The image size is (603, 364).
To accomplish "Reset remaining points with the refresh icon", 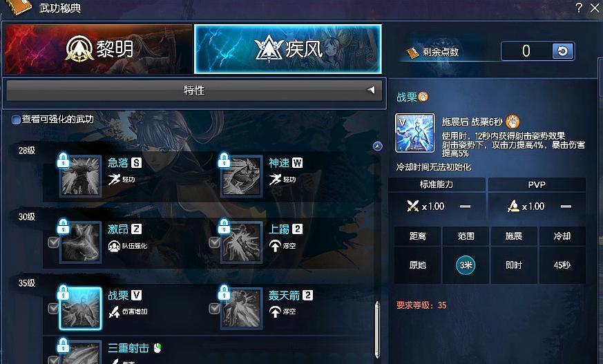I will tap(563, 51).
